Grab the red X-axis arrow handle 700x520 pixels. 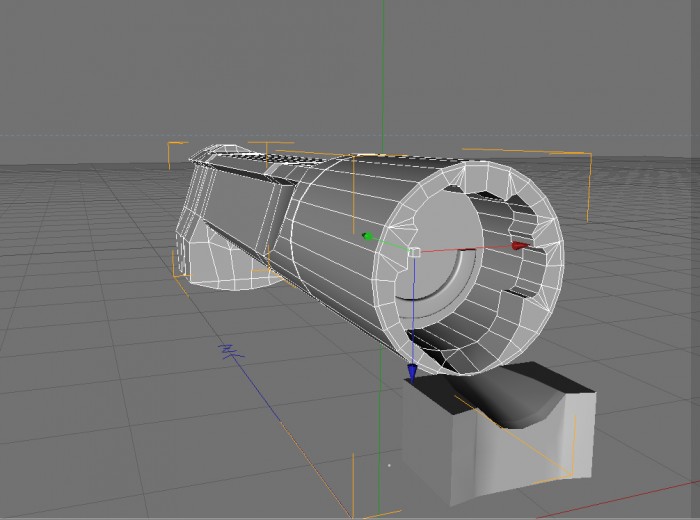[x=520, y=245]
